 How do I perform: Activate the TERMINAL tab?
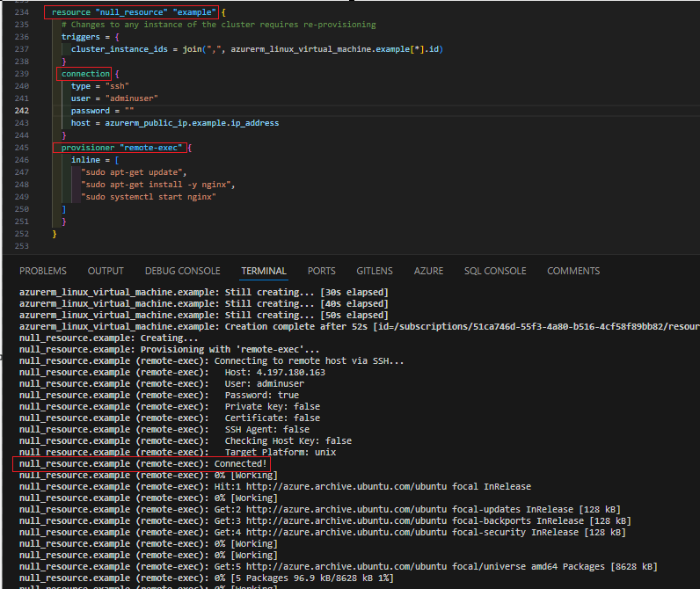click(x=264, y=271)
